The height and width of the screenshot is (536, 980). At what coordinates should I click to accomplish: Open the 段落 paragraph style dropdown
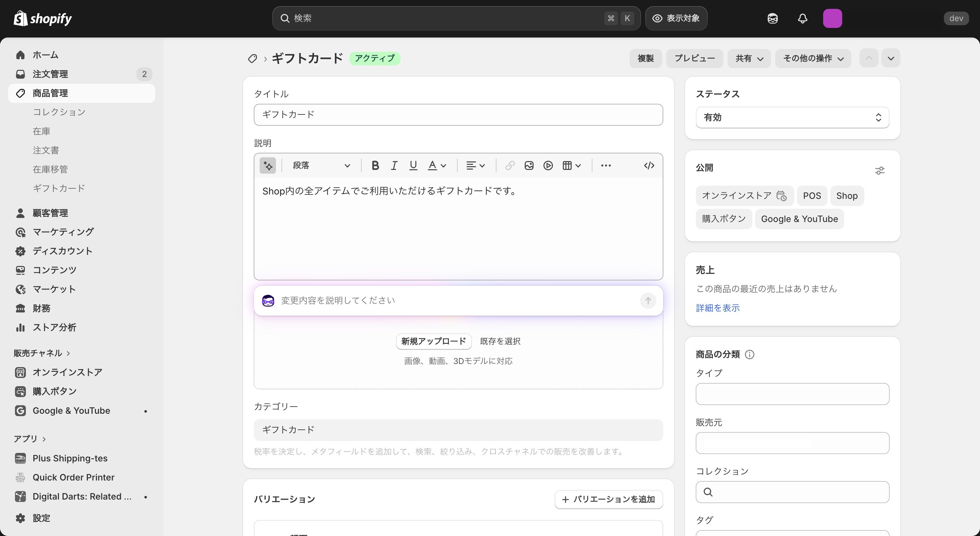(322, 165)
